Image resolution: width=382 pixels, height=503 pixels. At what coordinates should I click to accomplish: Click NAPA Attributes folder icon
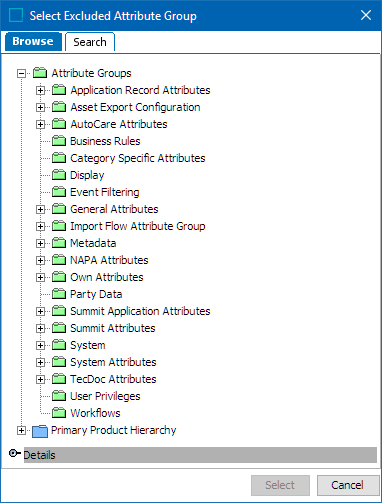click(59, 260)
